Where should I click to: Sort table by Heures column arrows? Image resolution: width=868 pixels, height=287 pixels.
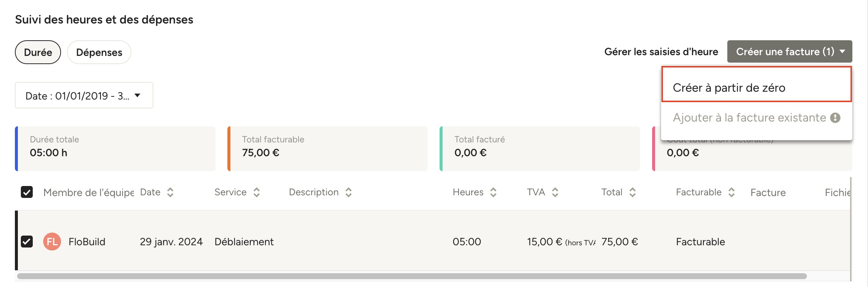(493, 192)
